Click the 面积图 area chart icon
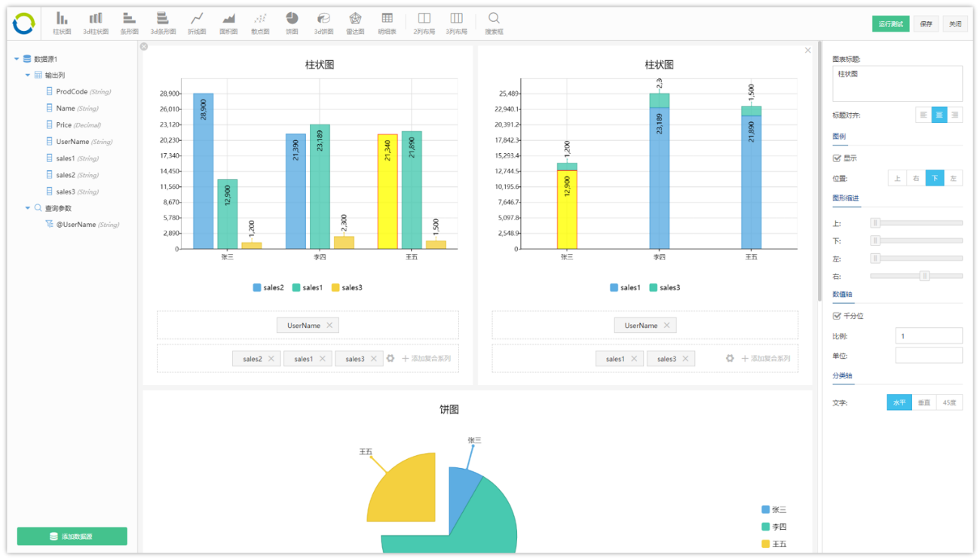Viewport: 980px width, 560px height. click(228, 23)
